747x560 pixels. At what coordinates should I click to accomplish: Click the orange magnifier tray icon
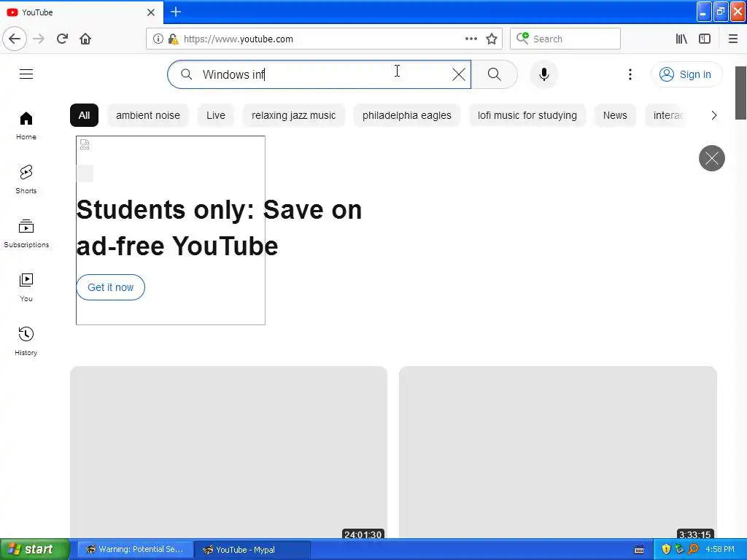pyautogui.click(x=693, y=550)
